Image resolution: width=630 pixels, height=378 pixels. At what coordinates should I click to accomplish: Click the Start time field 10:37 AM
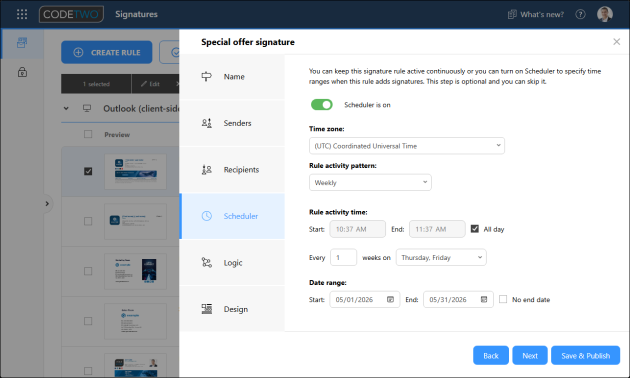click(x=357, y=229)
